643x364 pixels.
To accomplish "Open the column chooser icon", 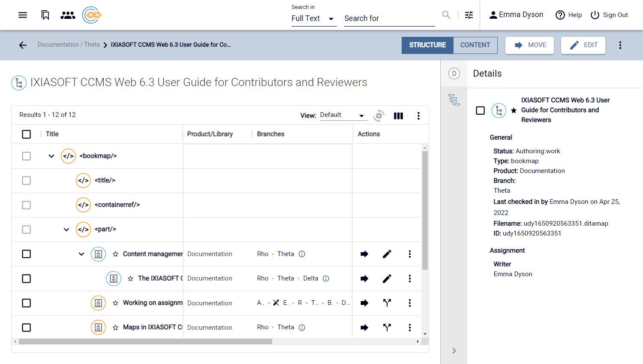I will click(x=398, y=116).
